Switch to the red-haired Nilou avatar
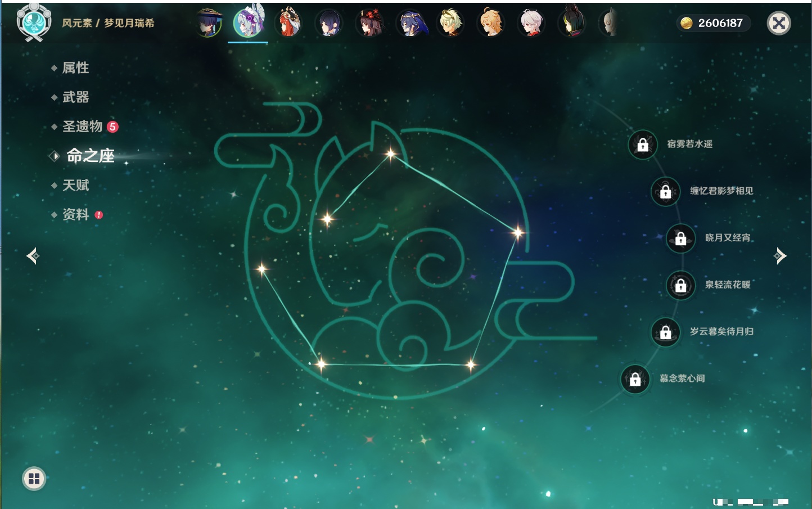The height and width of the screenshot is (509, 812). tap(289, 23)
